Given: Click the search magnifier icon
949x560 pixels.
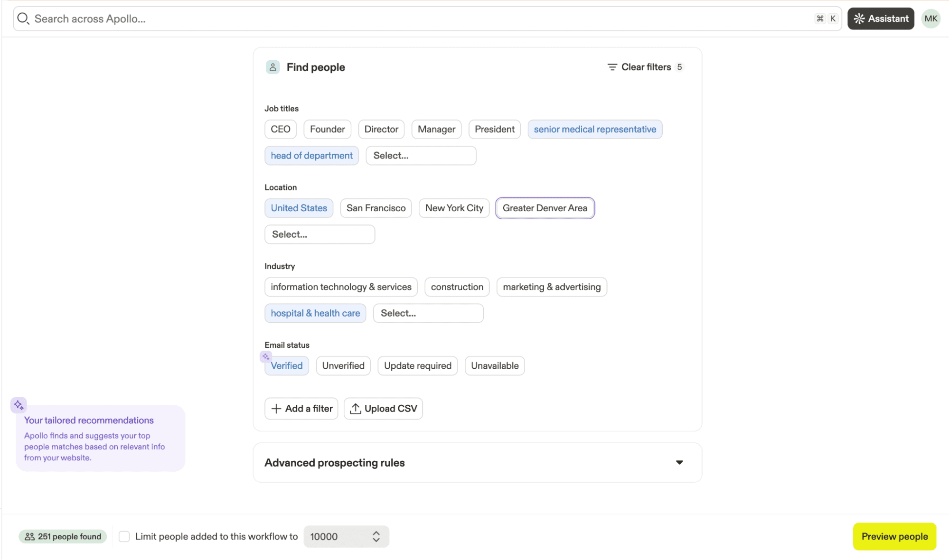Looking at the screenshot, I should click(x=23, y=19).
